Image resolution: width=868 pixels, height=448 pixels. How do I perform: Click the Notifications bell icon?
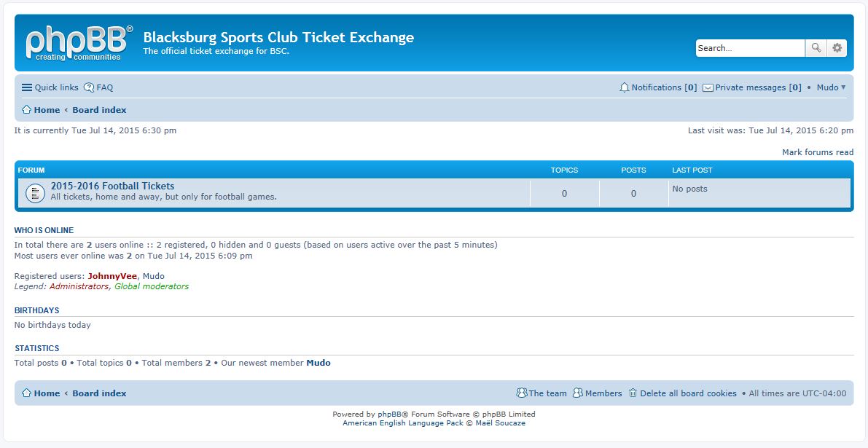pos(625,87)
